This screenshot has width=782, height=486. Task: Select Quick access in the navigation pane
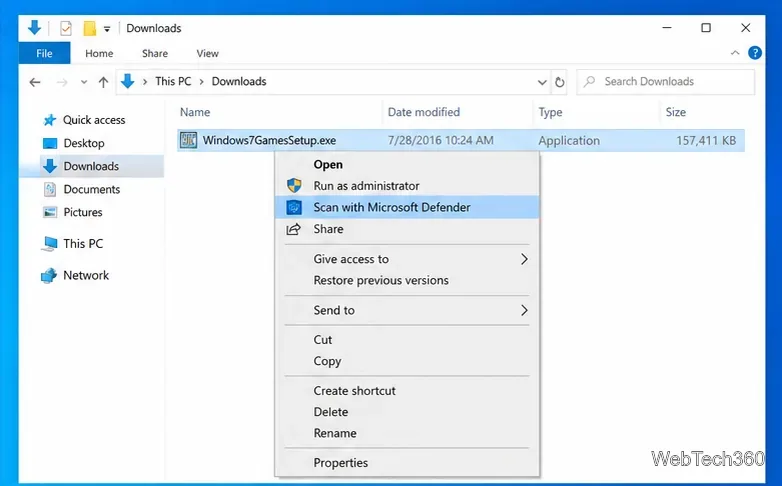tap(94, 120)
